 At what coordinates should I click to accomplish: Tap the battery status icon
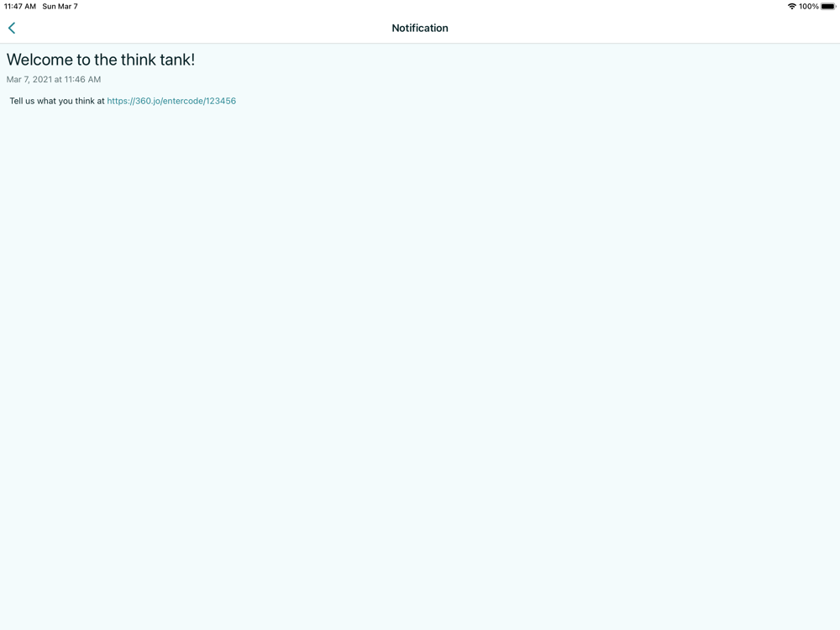pyautogui.click(x=828, y=7)
